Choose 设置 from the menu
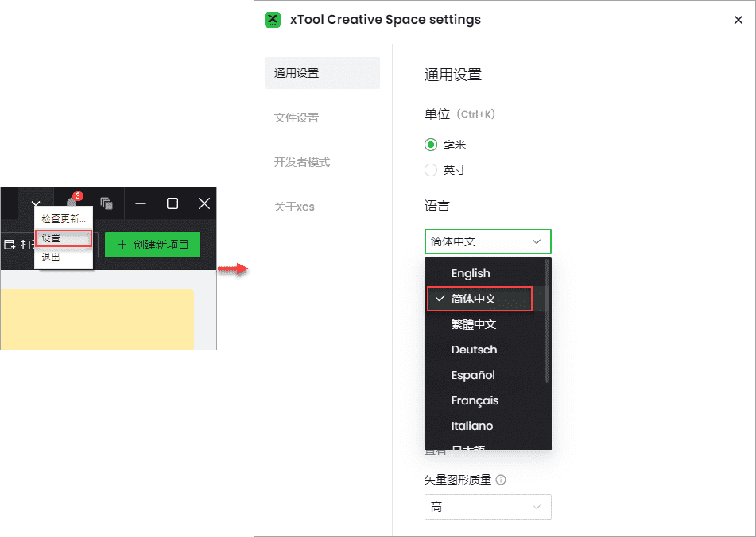 [64, 238]
